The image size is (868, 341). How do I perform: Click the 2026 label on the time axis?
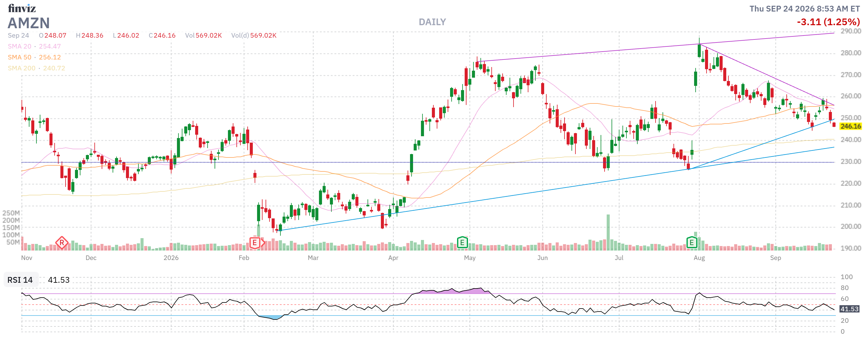[x=171, y=258]
